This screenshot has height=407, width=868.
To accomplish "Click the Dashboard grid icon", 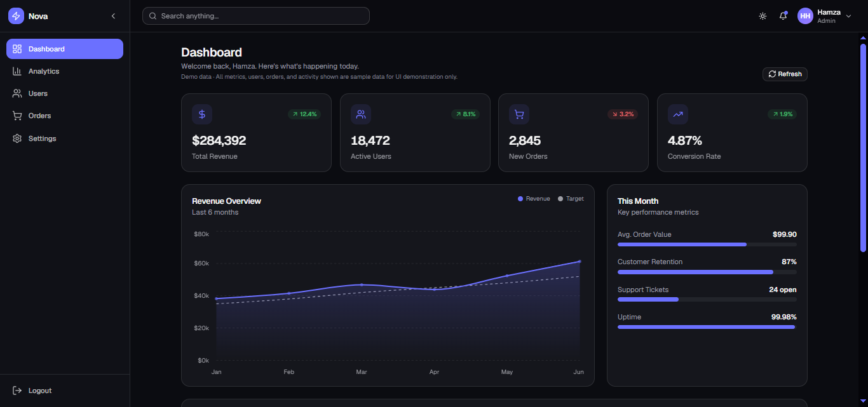I will [17, 49].
